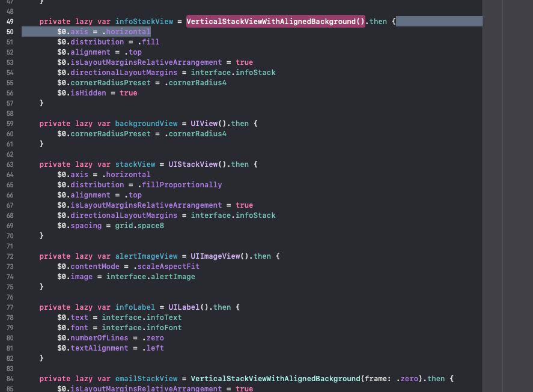
Task: Click '.zero' in frame argument on line 84
Action: click(x=407, y=378)
